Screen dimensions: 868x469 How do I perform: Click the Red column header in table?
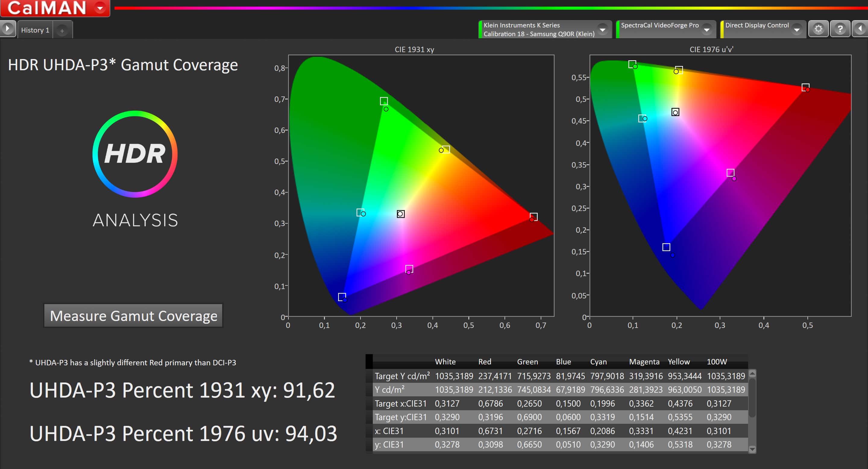(485, 361)
